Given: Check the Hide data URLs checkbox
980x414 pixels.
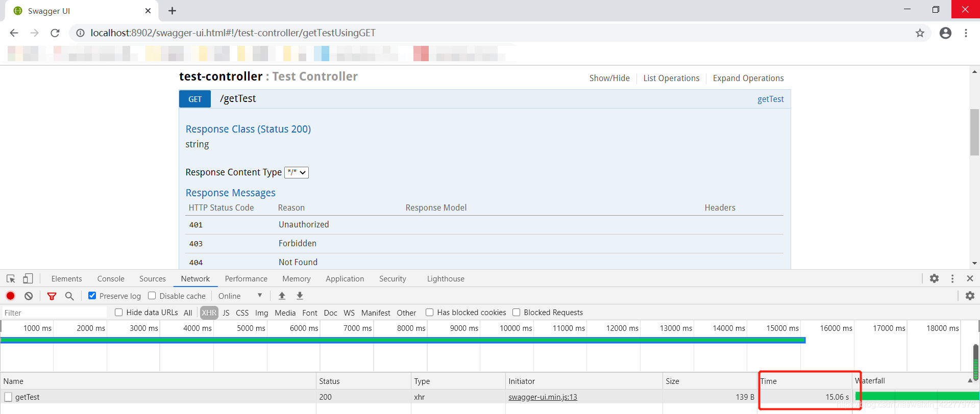Looking at the screenshot, I should coord(118,313).
